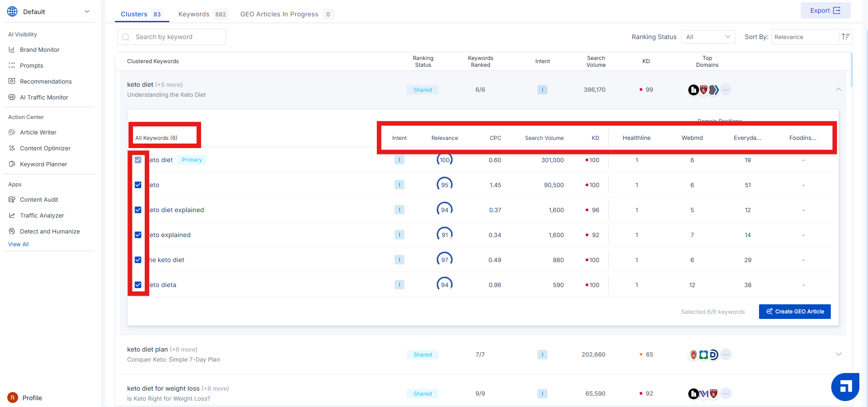Click the relevance score ring for 'keto'
The width and height of the screenshot is (868, 407).
click(444, 185)
